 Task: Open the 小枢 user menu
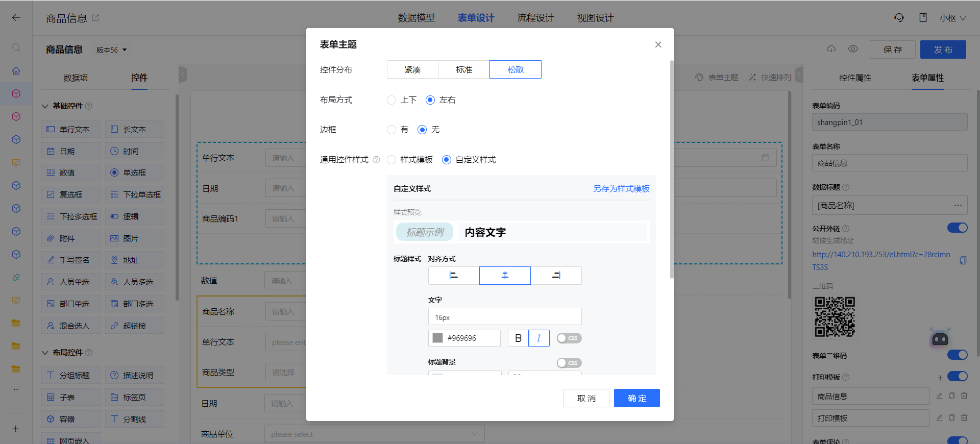coord(952,18)
